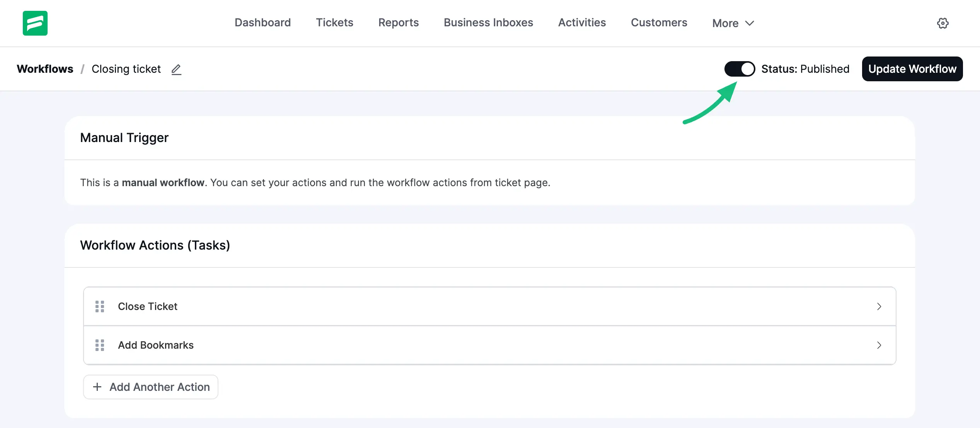Expand the Close Ticket action details
The width and height of the screenshot is (980, 428).
coord(880,306)
